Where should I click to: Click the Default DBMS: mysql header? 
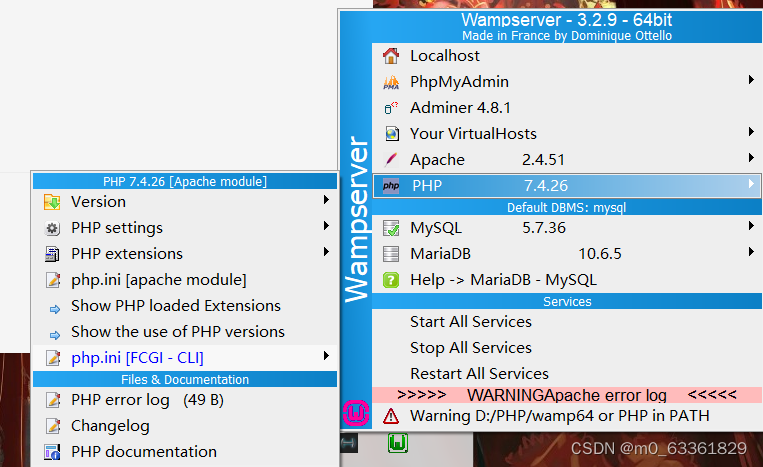coord(567,208)
